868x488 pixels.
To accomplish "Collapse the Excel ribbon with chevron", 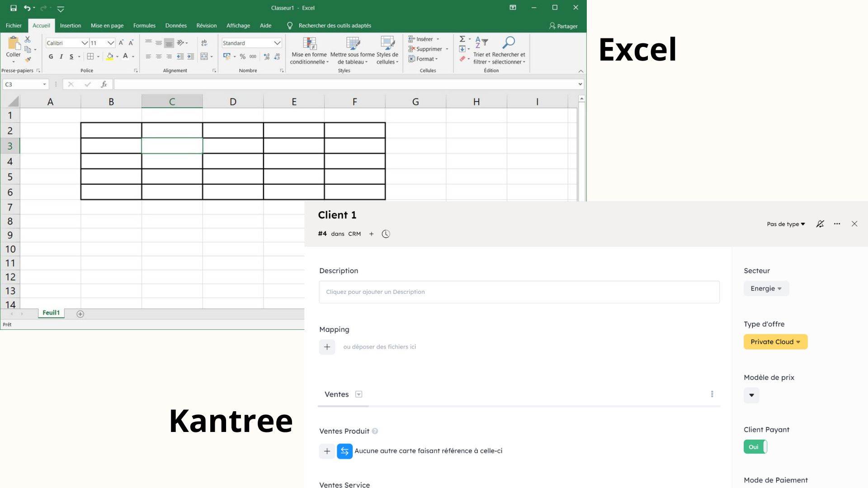I will tap(581, 71).
